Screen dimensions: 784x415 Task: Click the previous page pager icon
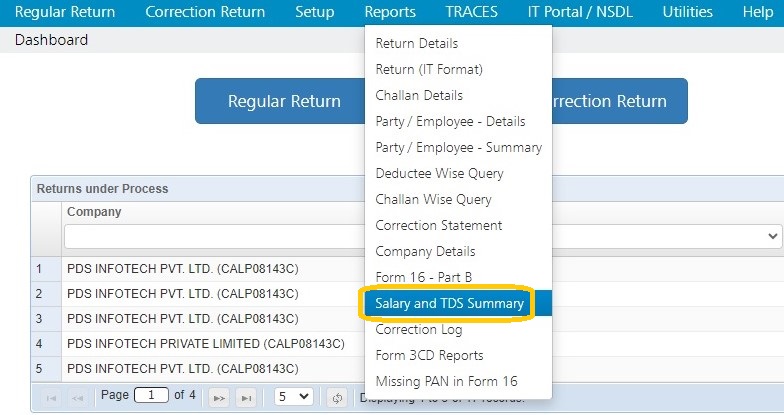pyautogui.click(x=78, y=398)
